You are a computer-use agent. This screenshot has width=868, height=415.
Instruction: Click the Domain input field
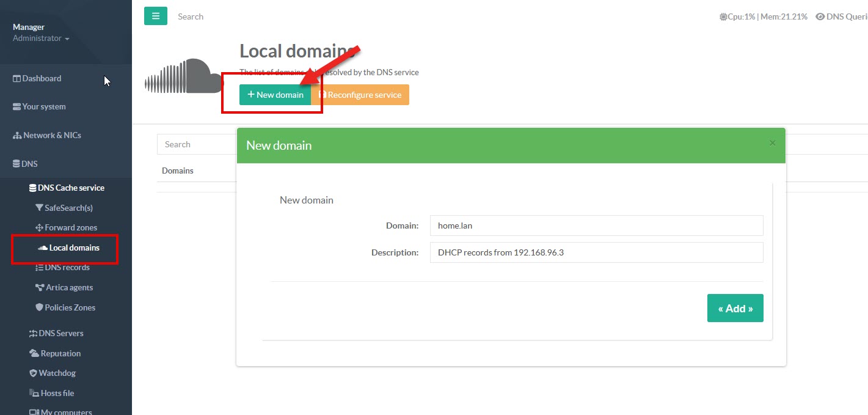(x=596, y=225)
